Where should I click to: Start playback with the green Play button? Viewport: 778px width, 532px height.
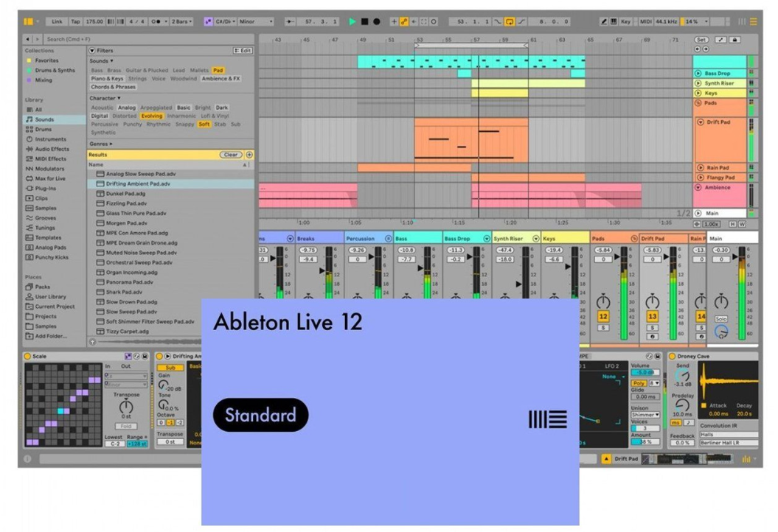(x=352, y=22)
